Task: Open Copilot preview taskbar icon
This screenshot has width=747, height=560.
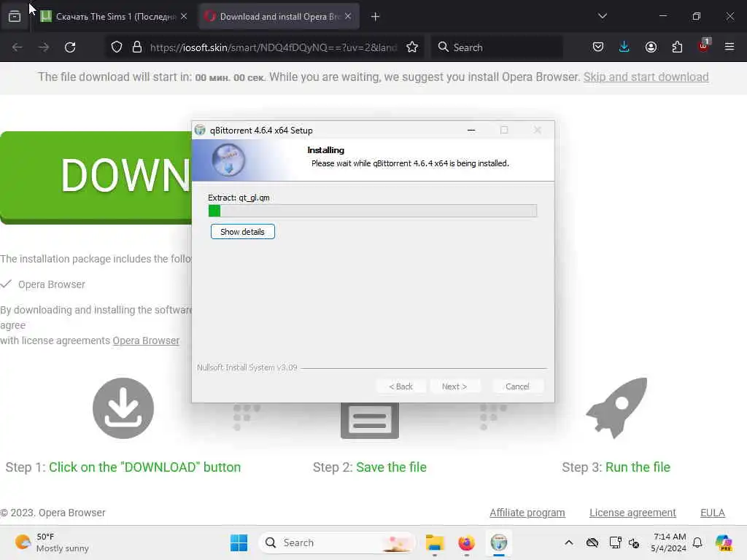Action: pyautogui.click(x=724, y=542)
